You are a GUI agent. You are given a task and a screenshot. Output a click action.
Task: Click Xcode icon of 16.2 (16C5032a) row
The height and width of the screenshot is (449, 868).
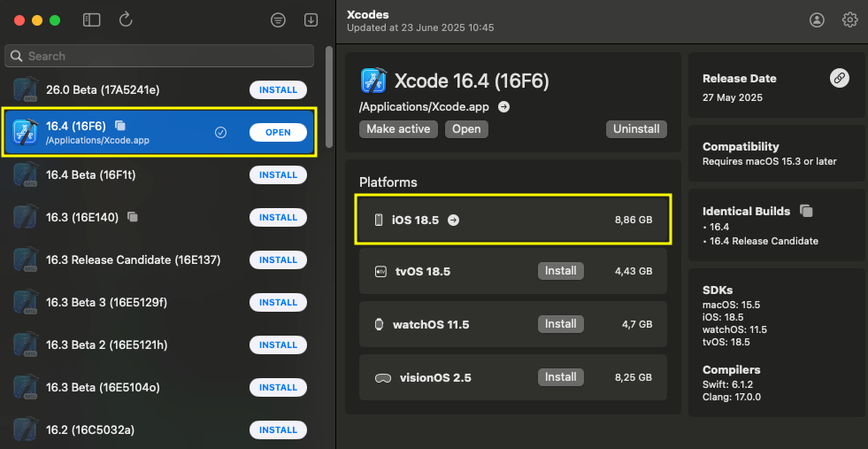pyautogui.click(x=26, y=430)
